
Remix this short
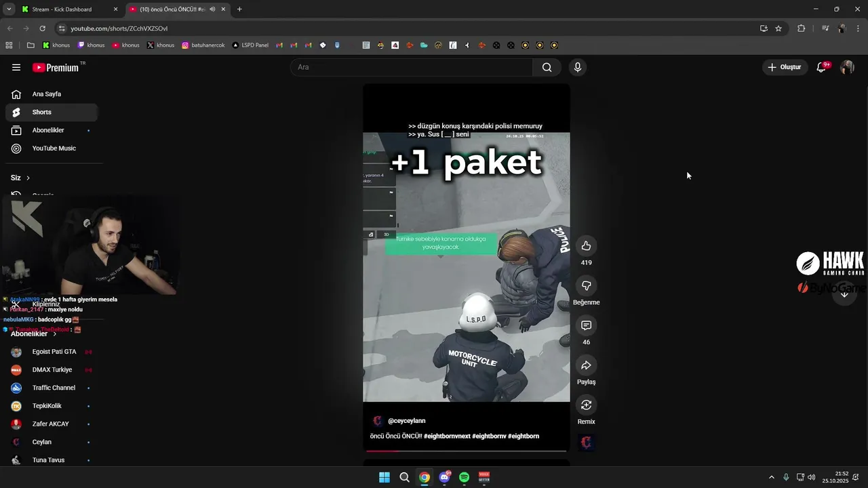coord(587,405)
